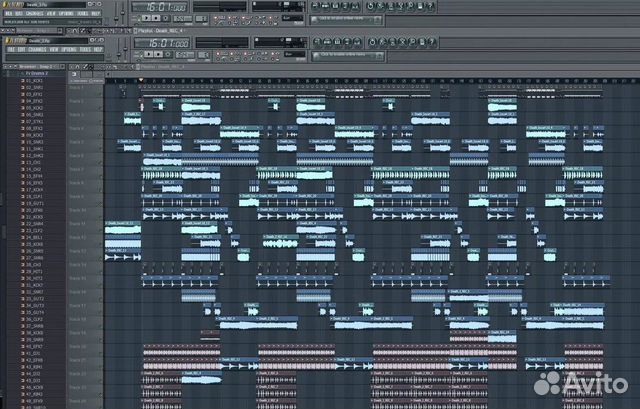640x409 pixels.
Task: Mute Track 1 in the playlist
Action: (101, 87)
